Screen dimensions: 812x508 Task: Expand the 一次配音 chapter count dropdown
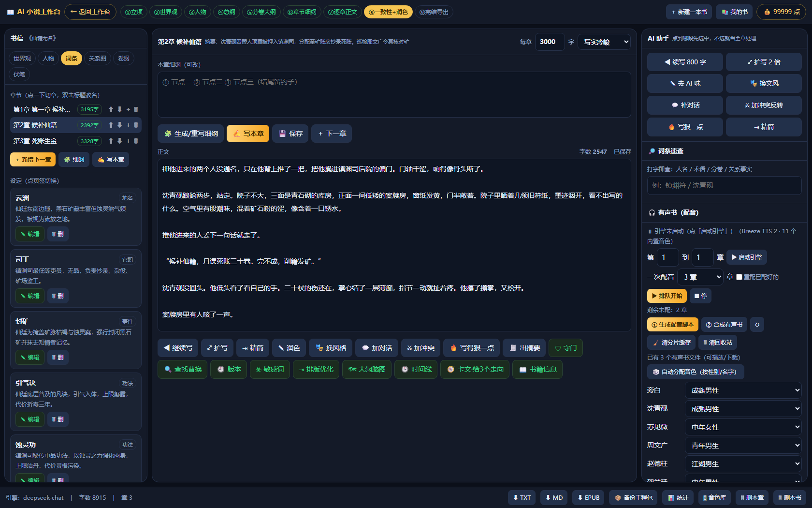(x=700, y=277)
